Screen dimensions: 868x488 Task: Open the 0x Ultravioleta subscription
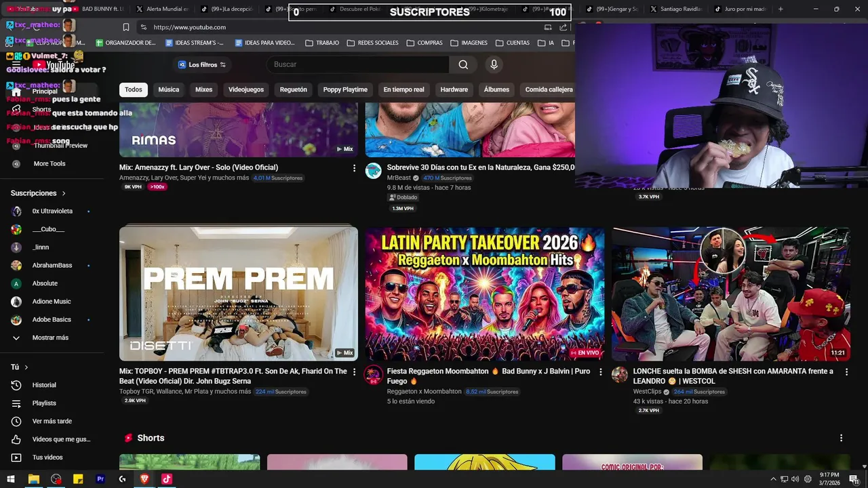(52, 211)
